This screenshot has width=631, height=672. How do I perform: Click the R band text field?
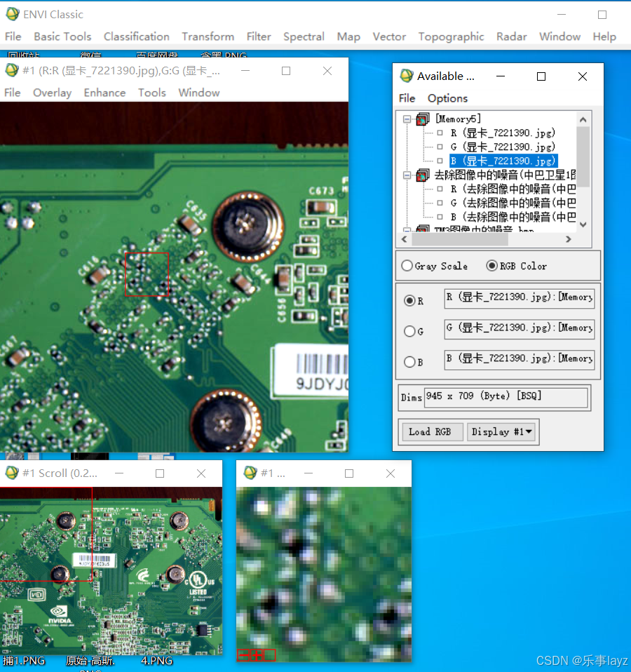click(520, 298)
